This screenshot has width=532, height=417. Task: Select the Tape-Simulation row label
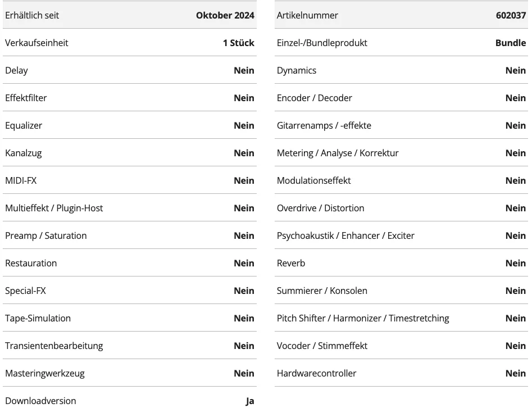point(38,318)
